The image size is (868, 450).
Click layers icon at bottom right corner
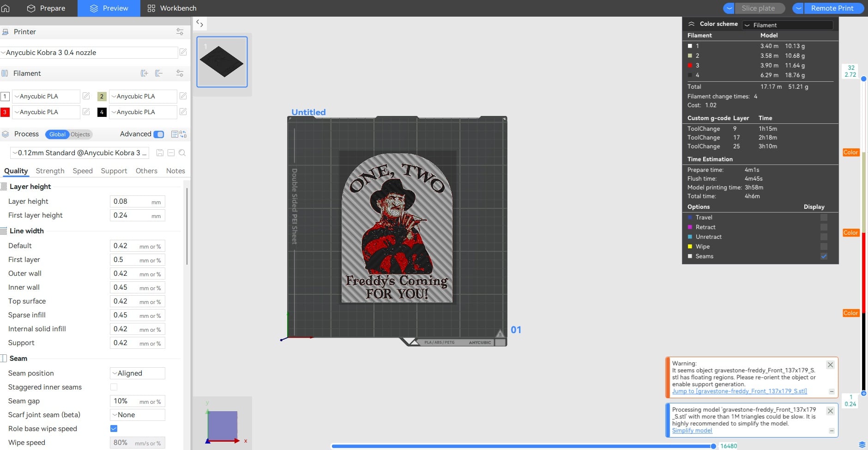[862, 445]
